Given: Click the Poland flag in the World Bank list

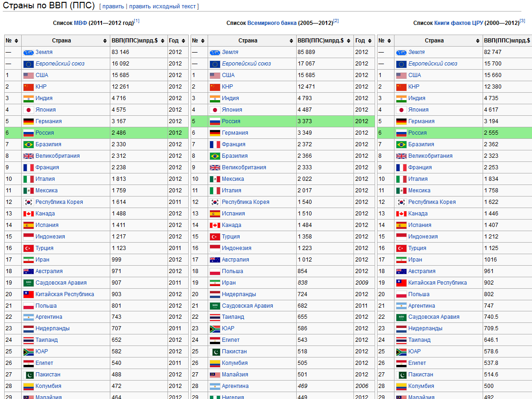Looking at the screenshot, I should pos(215,271).
